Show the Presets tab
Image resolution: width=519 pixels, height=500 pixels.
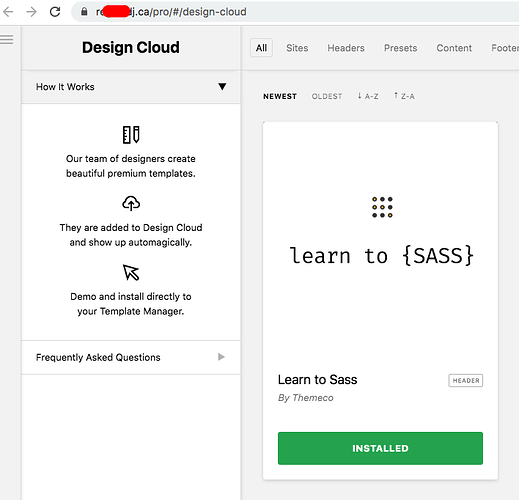(400, 48)
